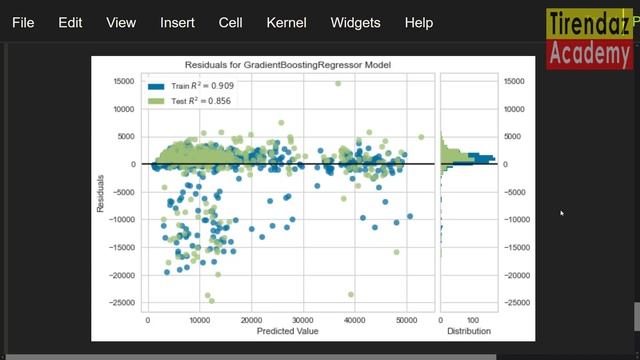Click the 'Test R² = 0.856' legend text
Screen dimensions: 640x360
pos(201,101)
